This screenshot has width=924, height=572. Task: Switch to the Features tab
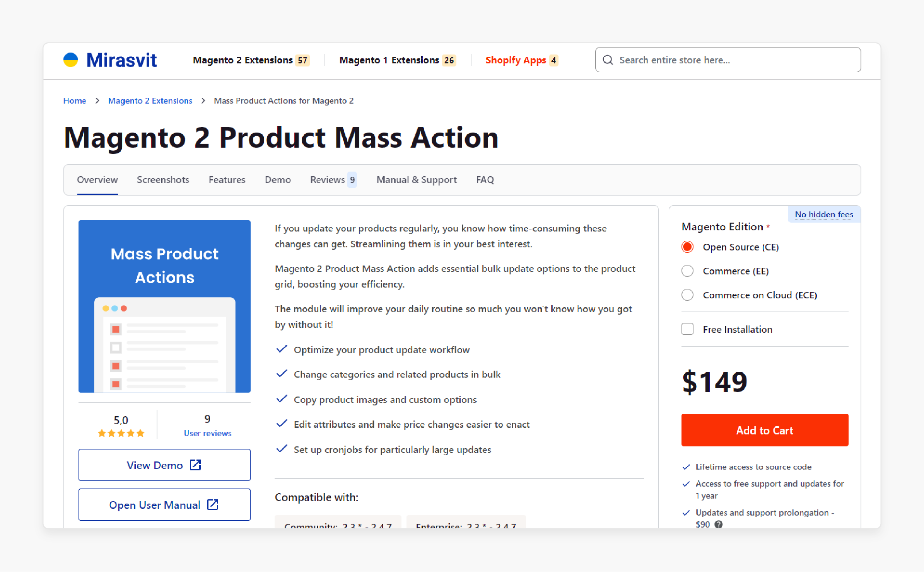[227, 179]
